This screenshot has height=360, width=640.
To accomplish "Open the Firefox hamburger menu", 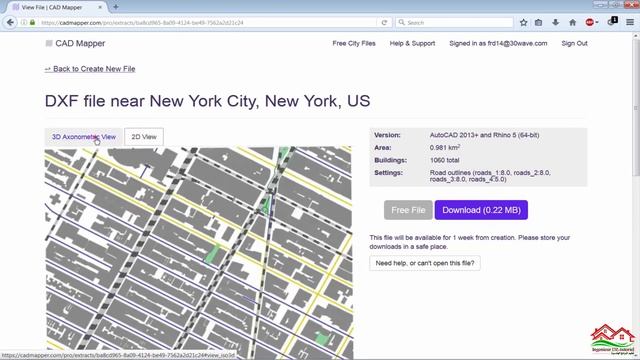I will click(x=630, y=22).
